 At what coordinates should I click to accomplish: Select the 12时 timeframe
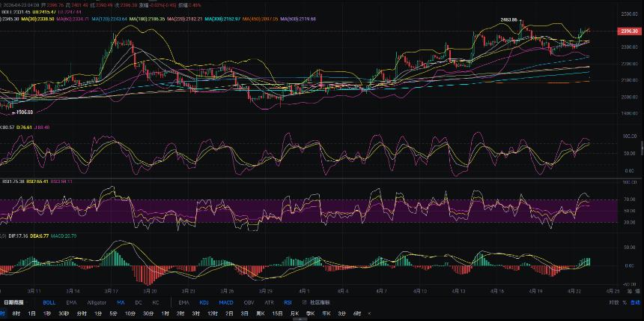[x=213, y=313]
